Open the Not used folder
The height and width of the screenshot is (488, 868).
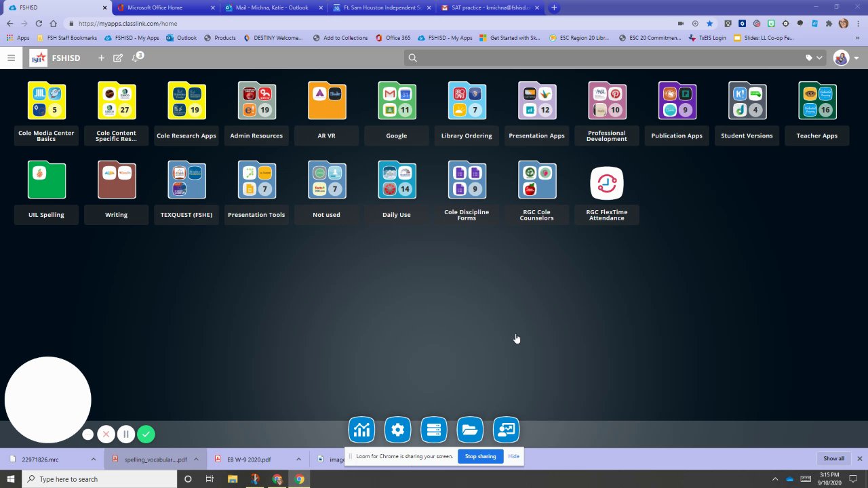(x=327, y=180)
